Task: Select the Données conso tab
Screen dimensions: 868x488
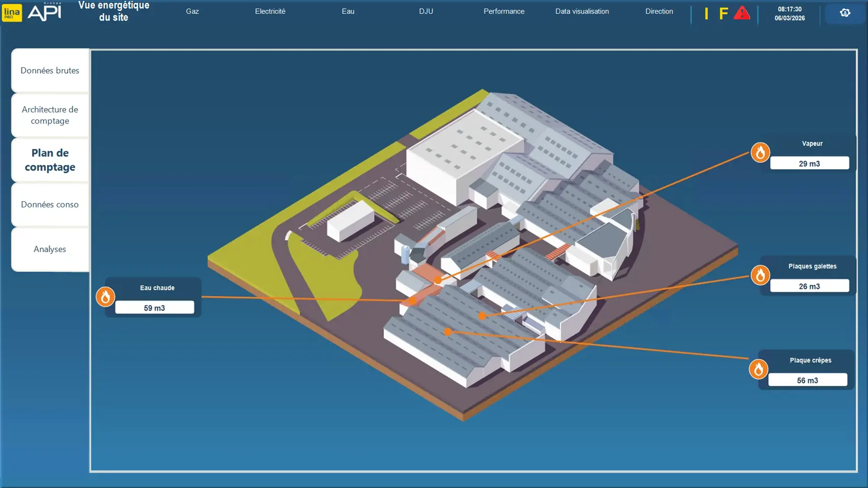Action: 50,204
